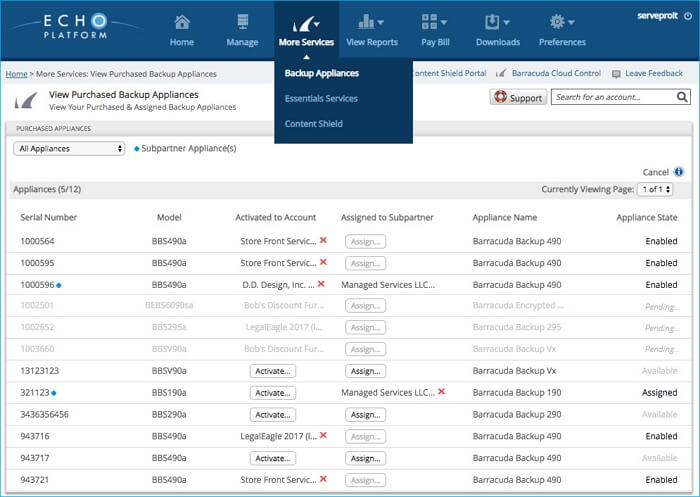Select Essentials Services menu entry
Viewport: 700px width, 497px height.
[x=320, y=98]
